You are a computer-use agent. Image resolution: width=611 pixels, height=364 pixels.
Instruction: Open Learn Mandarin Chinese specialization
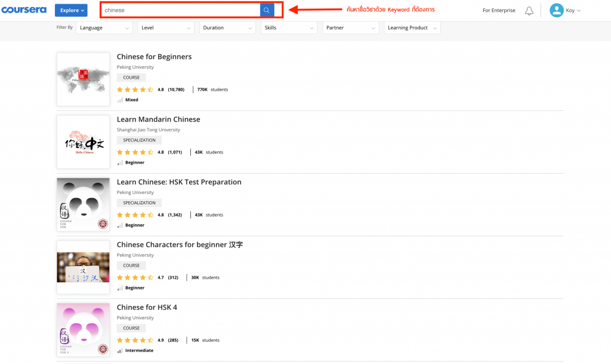pos(159,119)
